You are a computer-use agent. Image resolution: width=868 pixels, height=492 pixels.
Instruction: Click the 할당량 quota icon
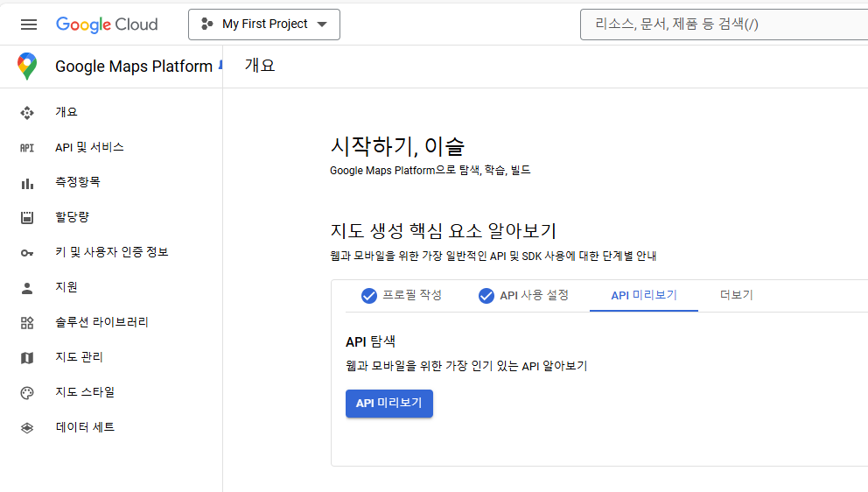pyautogui.click(x=27, y=218)
